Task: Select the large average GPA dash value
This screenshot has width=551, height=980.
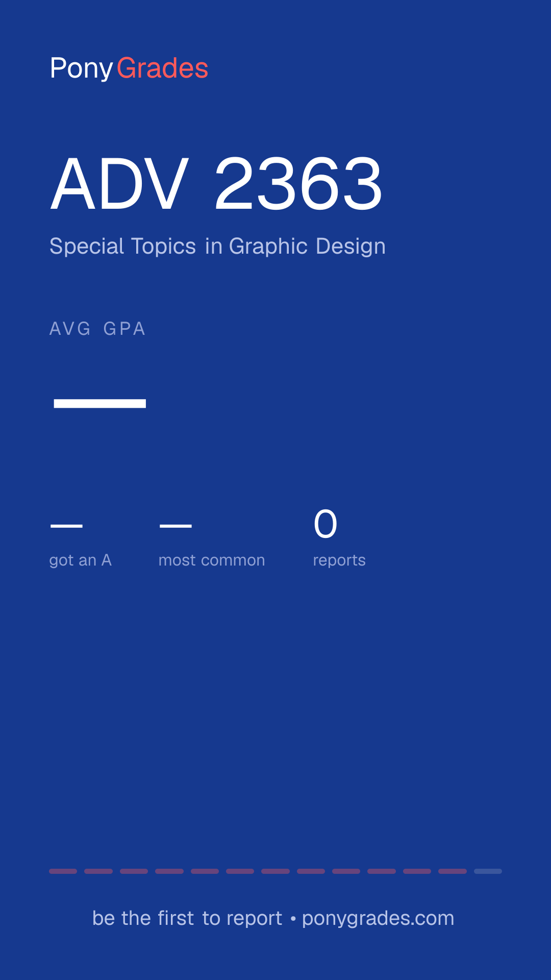Action: pos(100,404)
